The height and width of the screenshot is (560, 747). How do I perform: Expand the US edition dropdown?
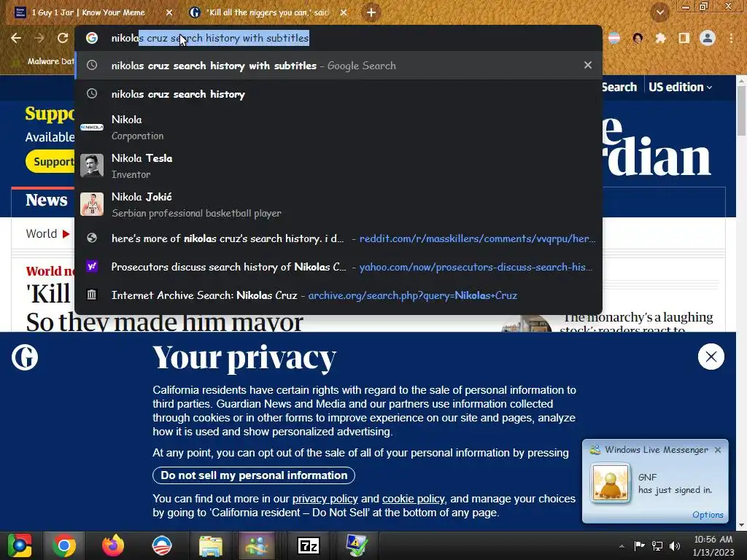click(x=681, y=87)
